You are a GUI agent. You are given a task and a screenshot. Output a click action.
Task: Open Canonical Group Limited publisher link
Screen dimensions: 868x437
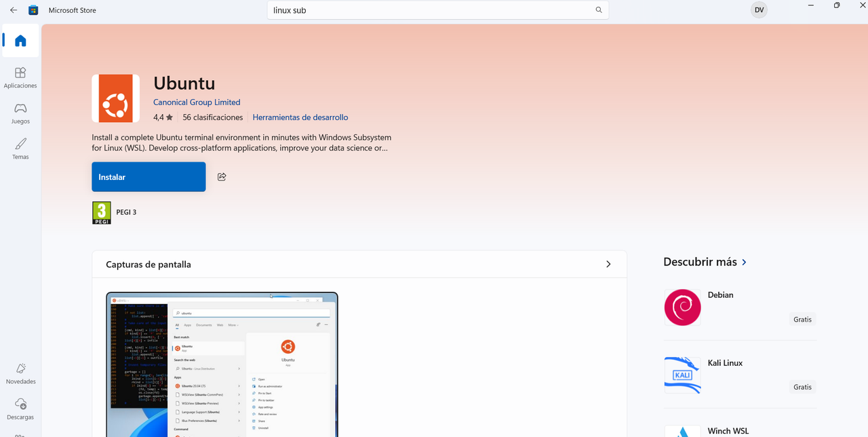point(197,102)
